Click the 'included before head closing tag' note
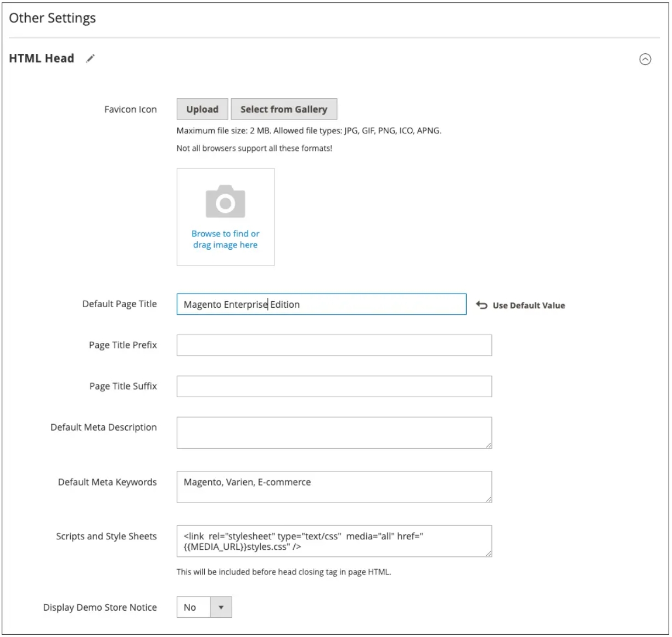The width and height of the screenshot is (672, 637). 284,572
